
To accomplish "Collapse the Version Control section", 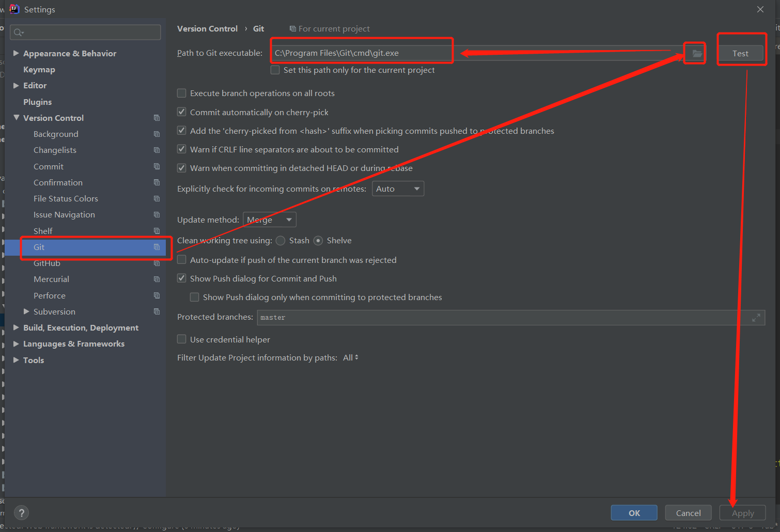I will click(17, 118).
